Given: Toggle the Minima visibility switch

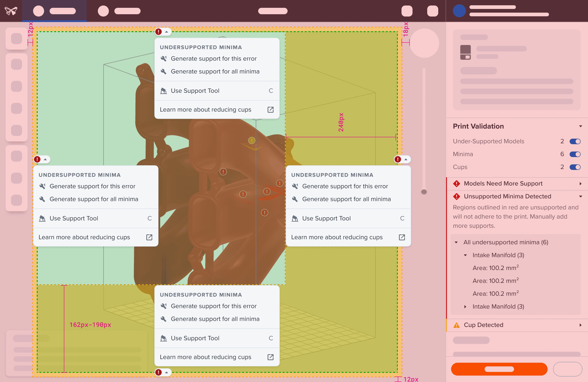Looking at the screenshot, I should (575, 154).
